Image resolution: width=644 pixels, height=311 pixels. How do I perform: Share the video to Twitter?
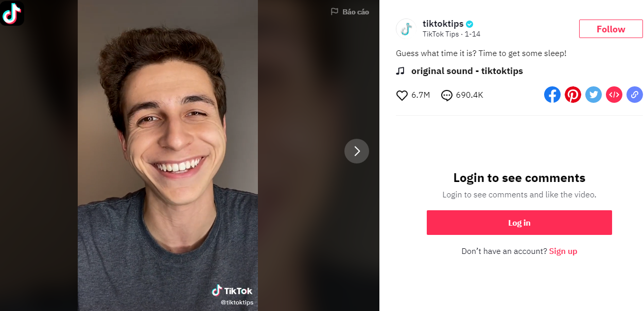[593, 95]
